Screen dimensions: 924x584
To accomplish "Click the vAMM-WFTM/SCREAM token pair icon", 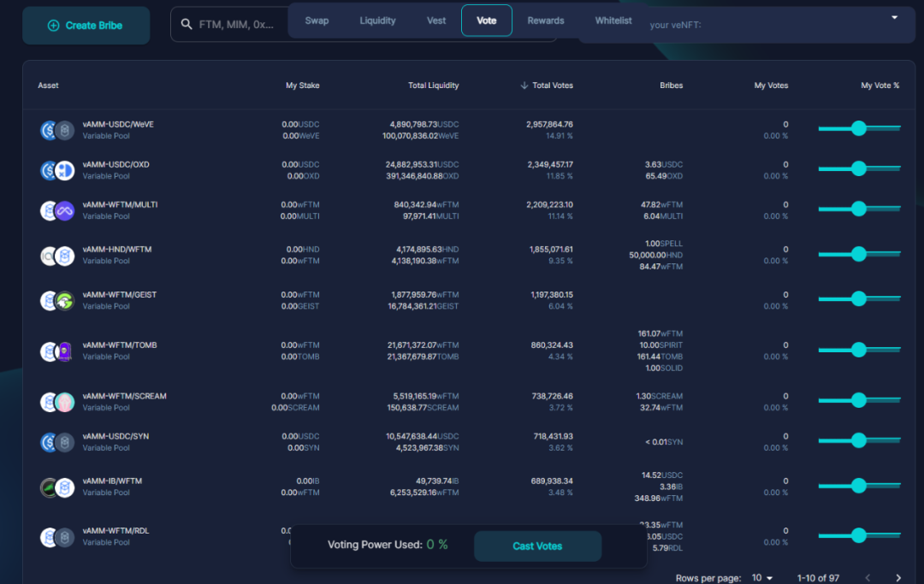I will pos(57,402).
